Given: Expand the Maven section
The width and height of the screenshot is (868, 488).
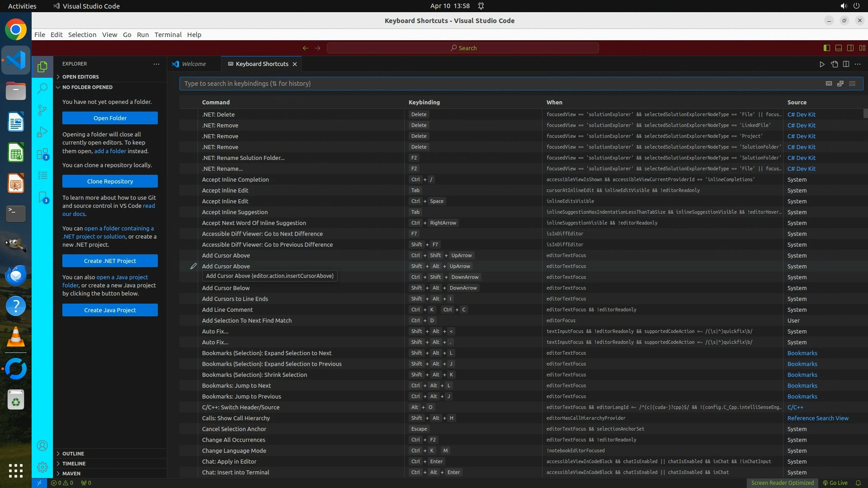Looking at the screenshot, I should click(71, 474).
